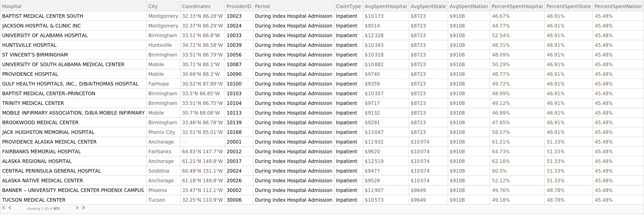Viewport: 644px width, 220px height.
Task: Open Fairbanks city entity link
Action: (x=159, y=152)
